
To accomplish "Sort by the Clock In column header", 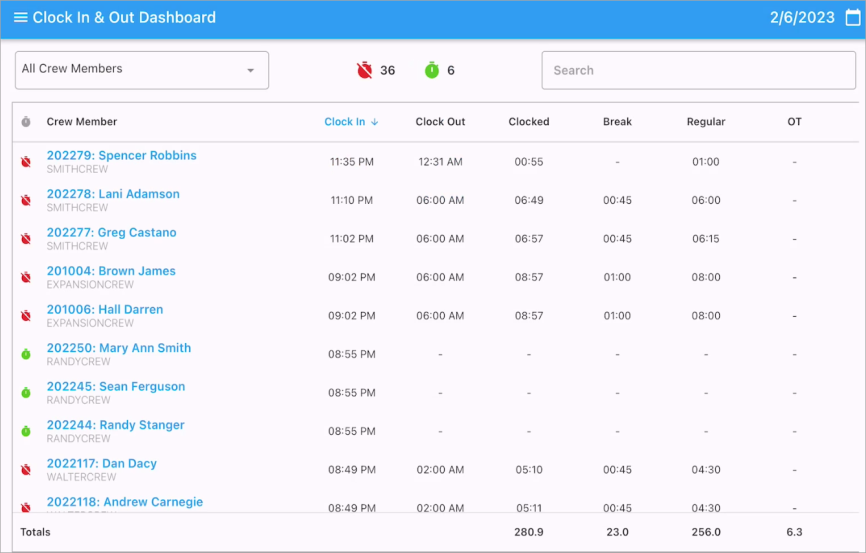I will (345, 122).
